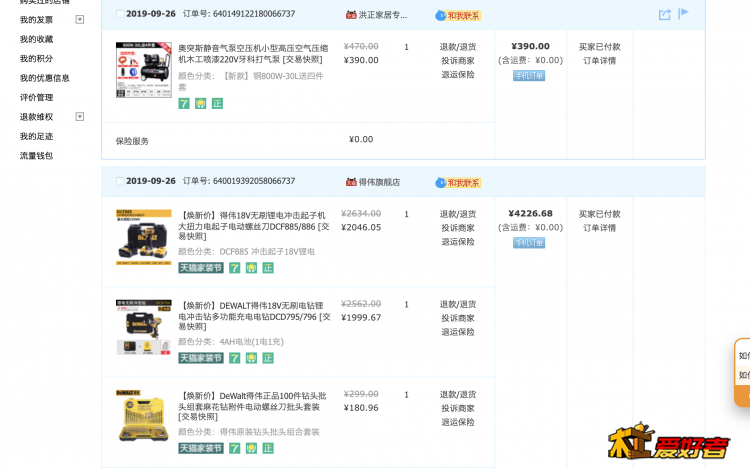Click the shield badge on DCD795 drill item

[x=251, y=358]
